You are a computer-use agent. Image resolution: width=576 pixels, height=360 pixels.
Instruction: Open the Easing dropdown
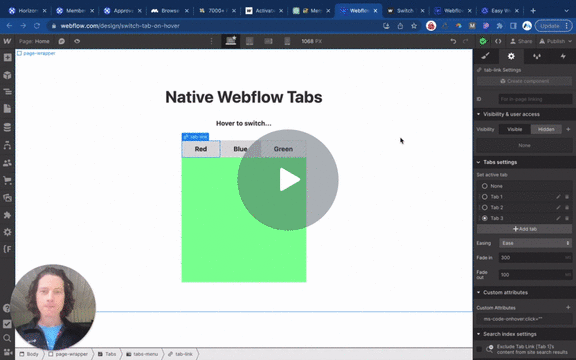[535, 243]
